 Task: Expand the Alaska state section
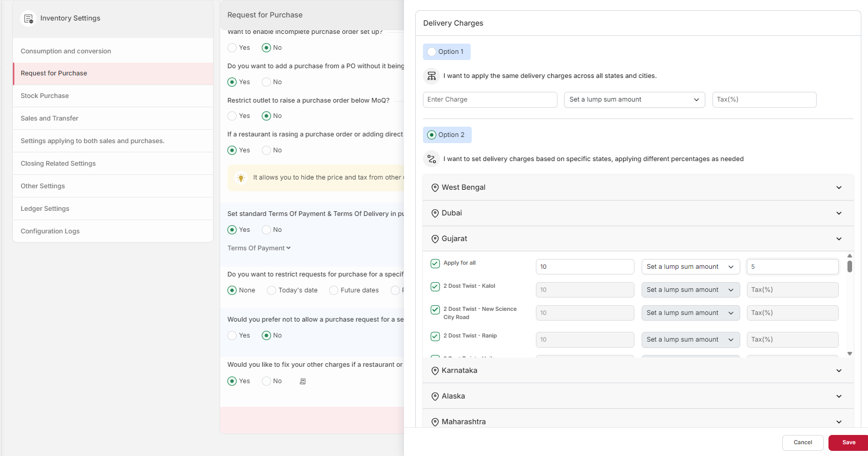click(839, 396)
